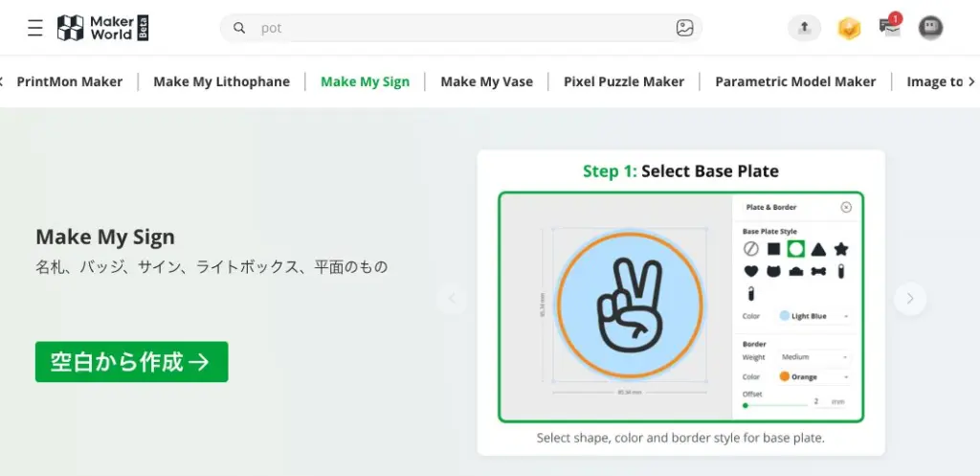Select the heart base plate shape
Screen dimensions: 980x476
click(750, 271)
